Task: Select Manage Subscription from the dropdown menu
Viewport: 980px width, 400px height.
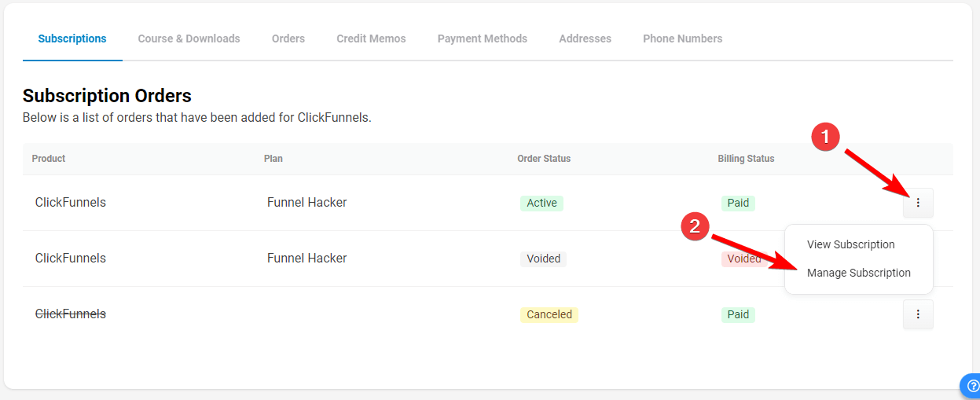Action: point(858,273)
